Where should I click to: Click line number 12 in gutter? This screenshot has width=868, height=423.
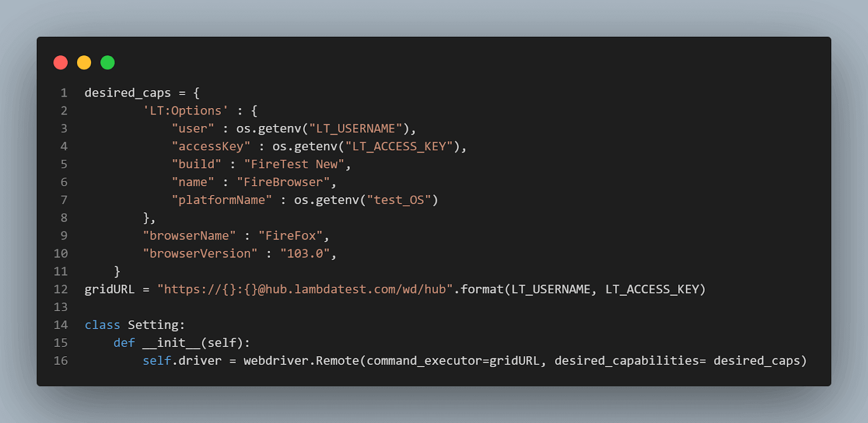[61, 289]
